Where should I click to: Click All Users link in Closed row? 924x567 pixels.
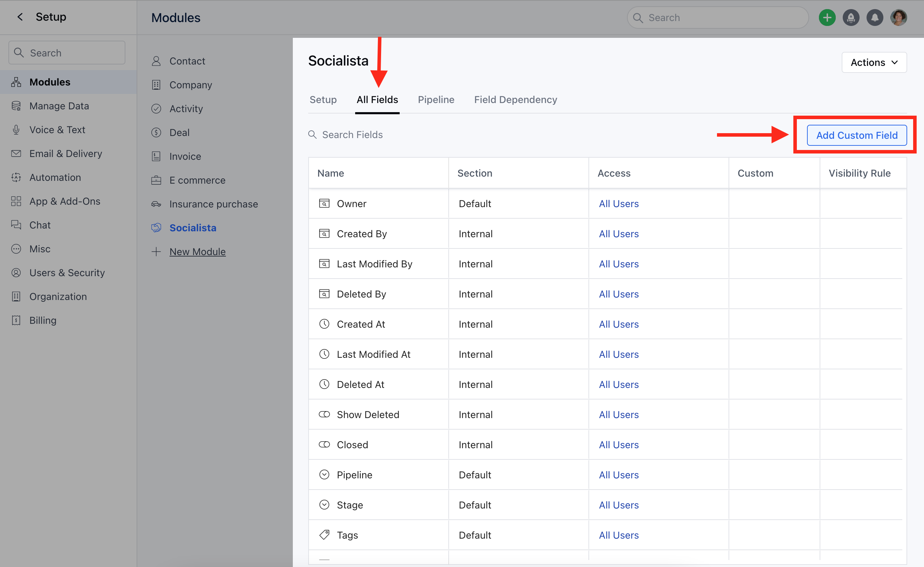619,445
